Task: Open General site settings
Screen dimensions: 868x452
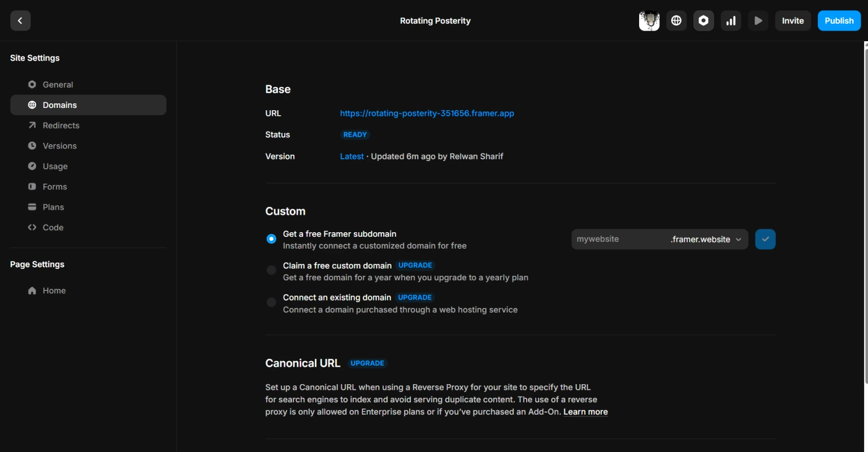Action: coord(88,85)
